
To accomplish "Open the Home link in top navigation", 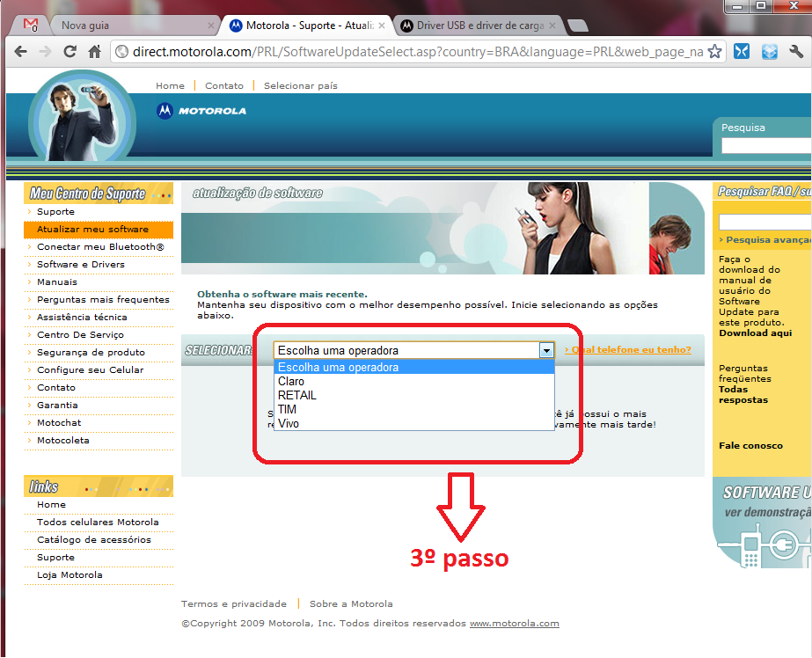I will pyautogui.click(x=170, y=86).
